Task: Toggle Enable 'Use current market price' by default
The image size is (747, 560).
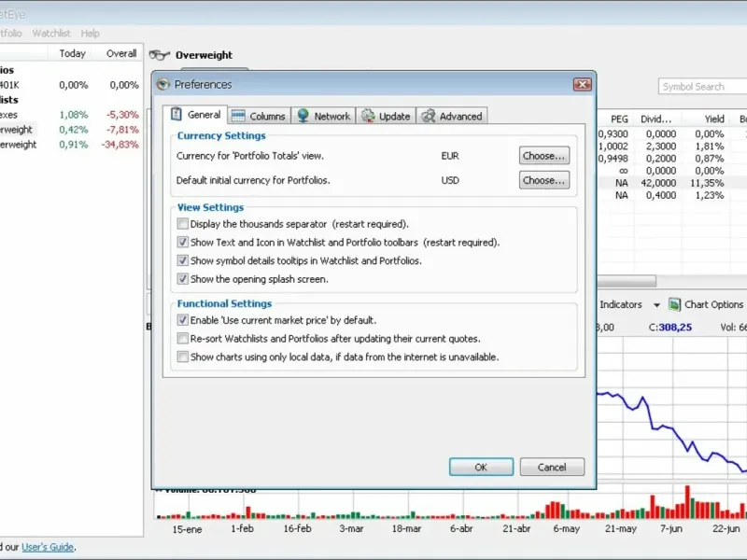Action: [182, 319]
